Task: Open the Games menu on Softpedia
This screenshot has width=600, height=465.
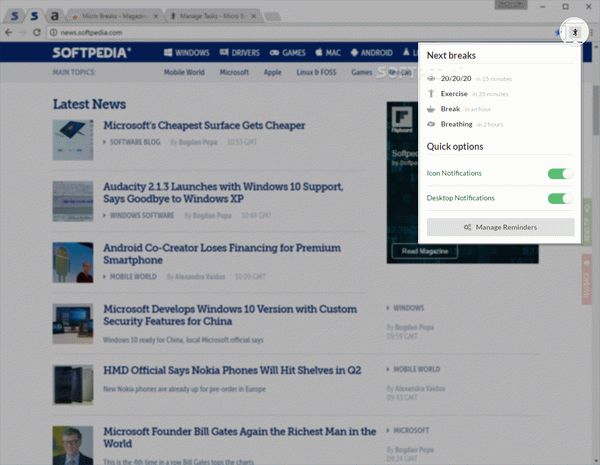Action: coord(287,52)
